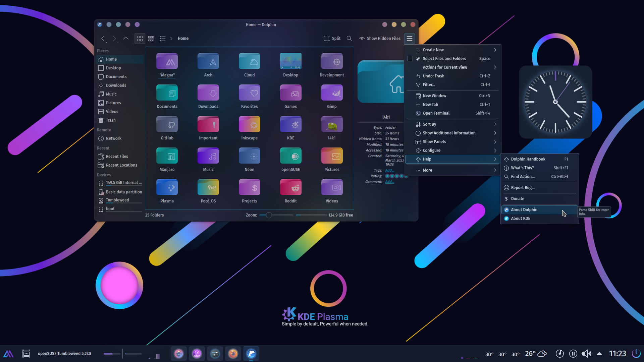The width and height of the screenshot is (644, 362).
Task: Click Donate in the Help submenu
Action: click(539, 199)
